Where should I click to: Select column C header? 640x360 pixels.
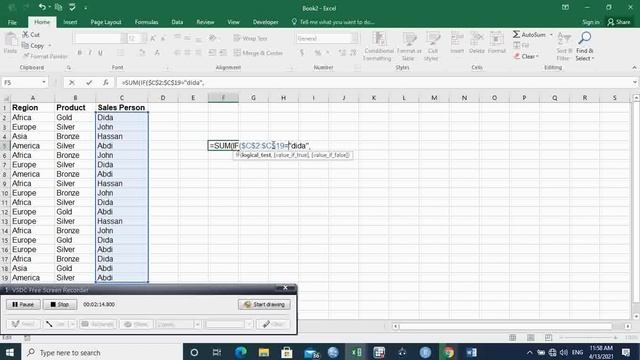pyautogui.click(x=122, y=98)
